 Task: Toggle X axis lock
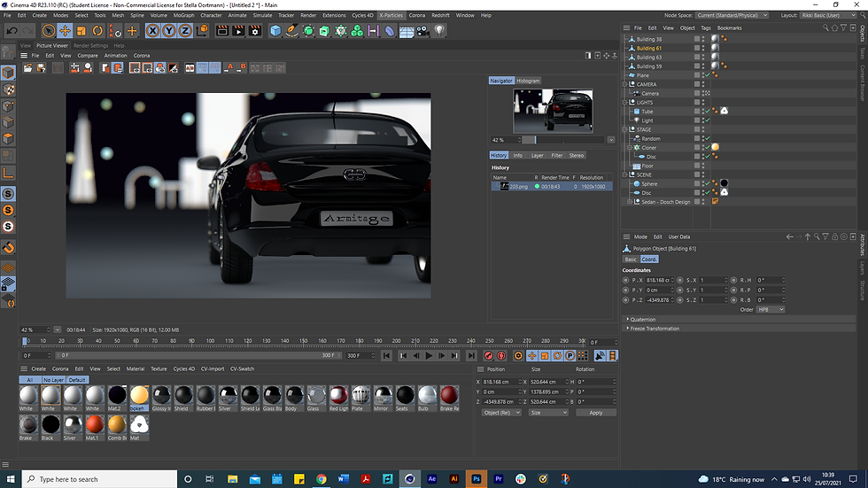click(x=152, y=31)
